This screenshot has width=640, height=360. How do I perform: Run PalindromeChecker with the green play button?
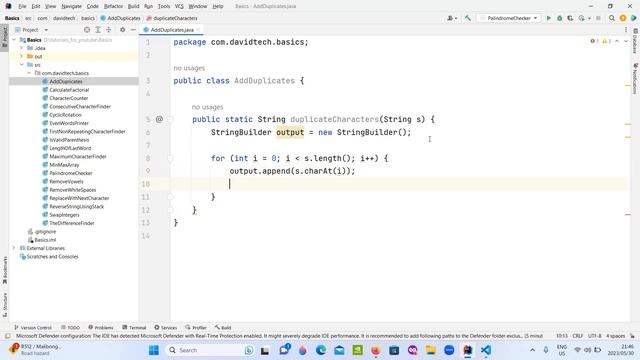click(x=549, y=18)
